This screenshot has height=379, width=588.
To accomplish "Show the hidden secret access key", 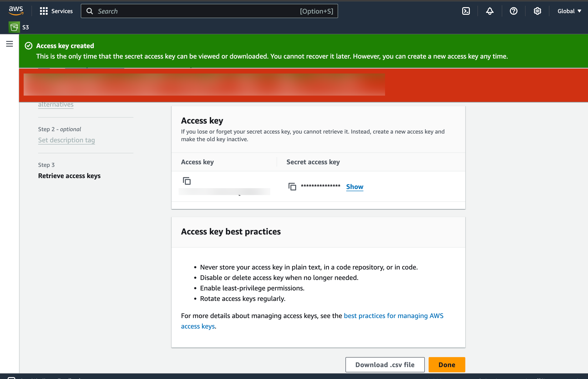I will pos(354,187).
